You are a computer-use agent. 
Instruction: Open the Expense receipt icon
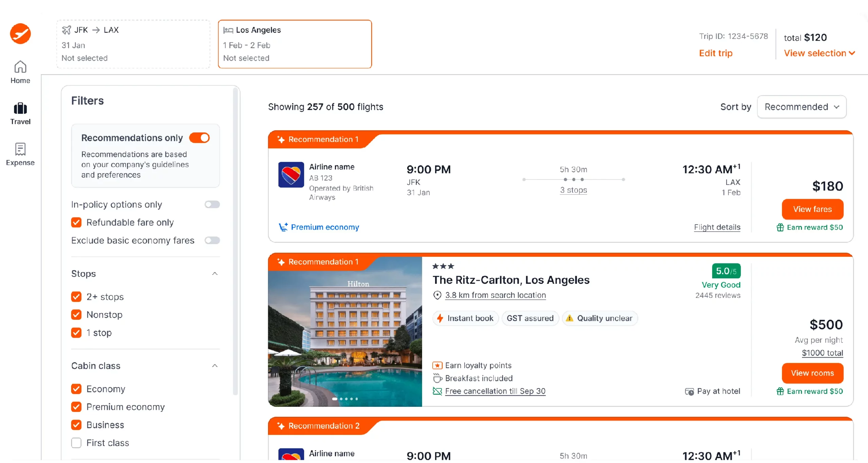pos(20,149)
